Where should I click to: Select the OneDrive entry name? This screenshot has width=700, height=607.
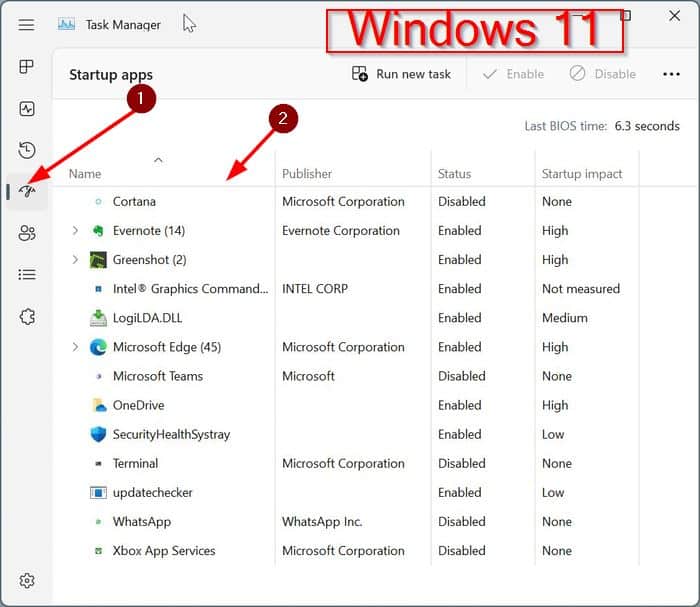pos(138,405)
